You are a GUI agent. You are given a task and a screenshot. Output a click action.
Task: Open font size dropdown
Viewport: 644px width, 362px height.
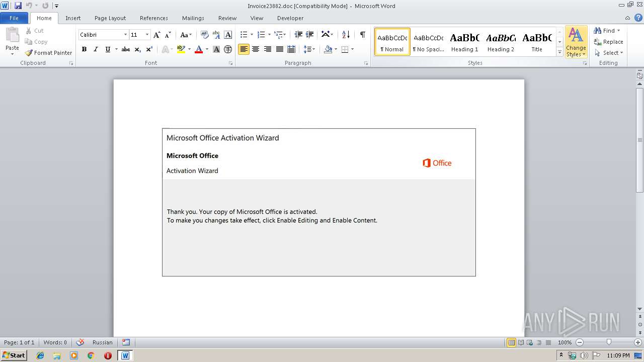point(147,35)
